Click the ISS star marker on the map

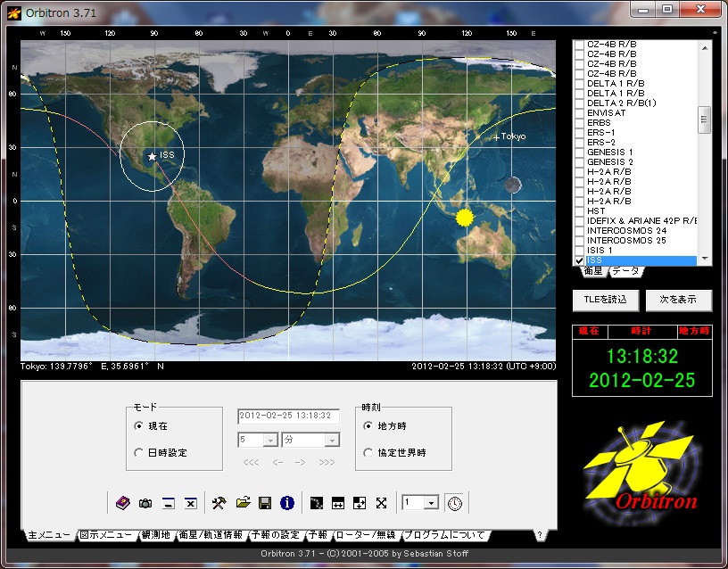click(x=152, y=156)
